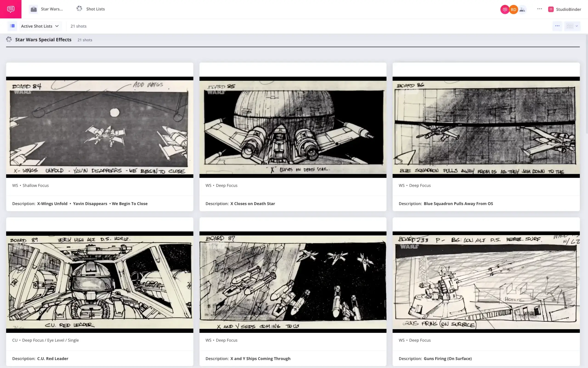Click the StudioBinder pink logo icon
The height and width of the screenshot is (368, 588).
tap(551, 9)
